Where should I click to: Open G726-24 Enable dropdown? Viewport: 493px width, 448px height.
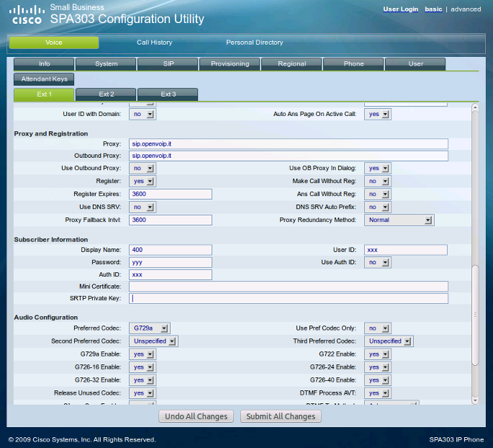[378, 367]
